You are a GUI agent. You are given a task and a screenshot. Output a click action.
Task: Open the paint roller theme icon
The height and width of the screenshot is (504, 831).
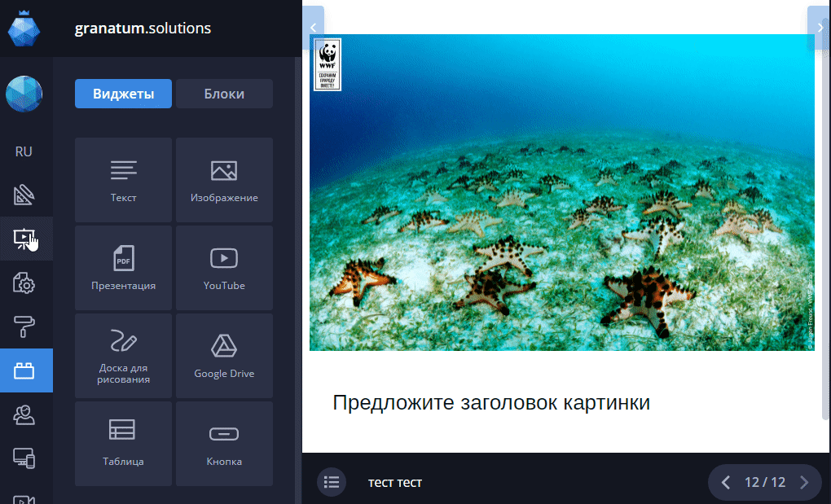[24, 327]
